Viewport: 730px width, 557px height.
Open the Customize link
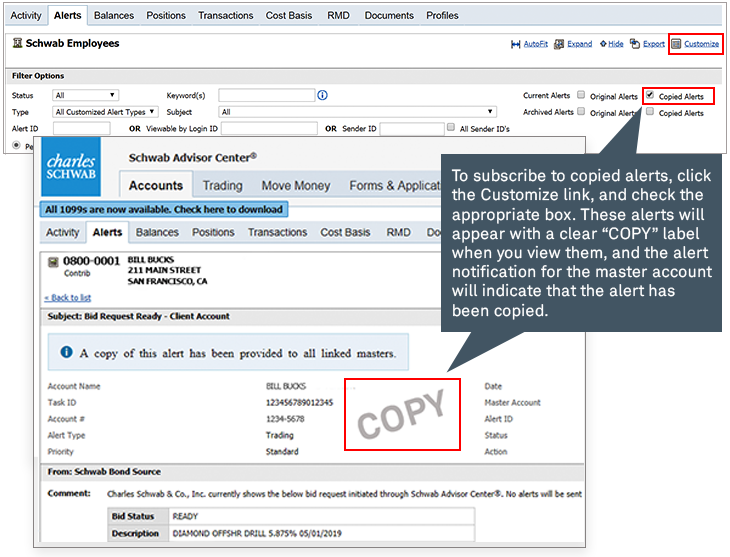tap(702, 44)
